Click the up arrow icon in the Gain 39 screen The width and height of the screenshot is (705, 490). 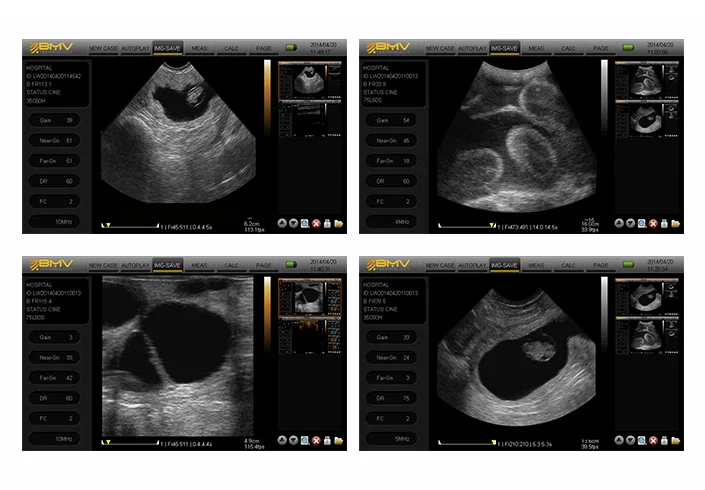282,223
